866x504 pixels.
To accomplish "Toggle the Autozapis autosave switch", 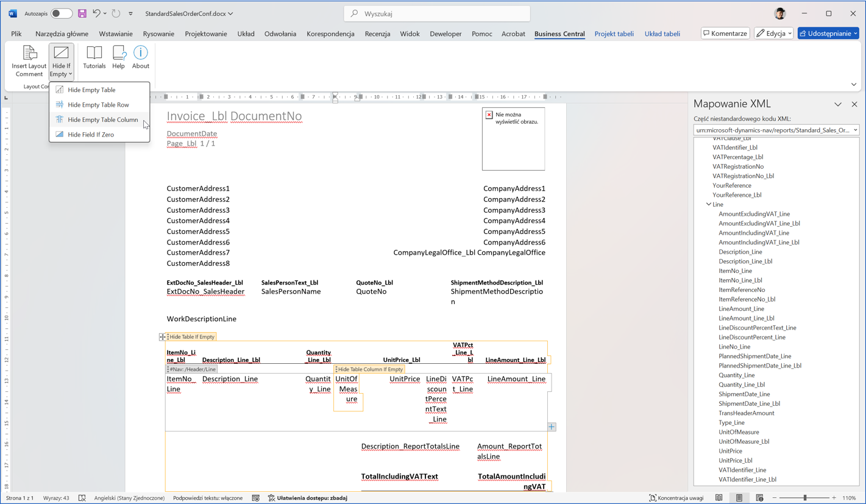I will click(62, 13).
